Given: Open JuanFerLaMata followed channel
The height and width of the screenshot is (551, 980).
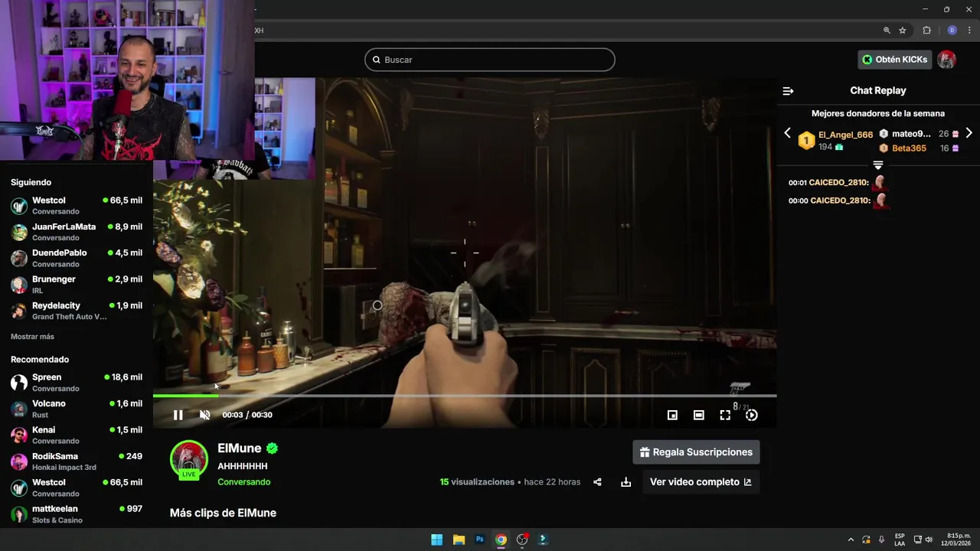Looking at the screenshot, I should coord(77,232).
